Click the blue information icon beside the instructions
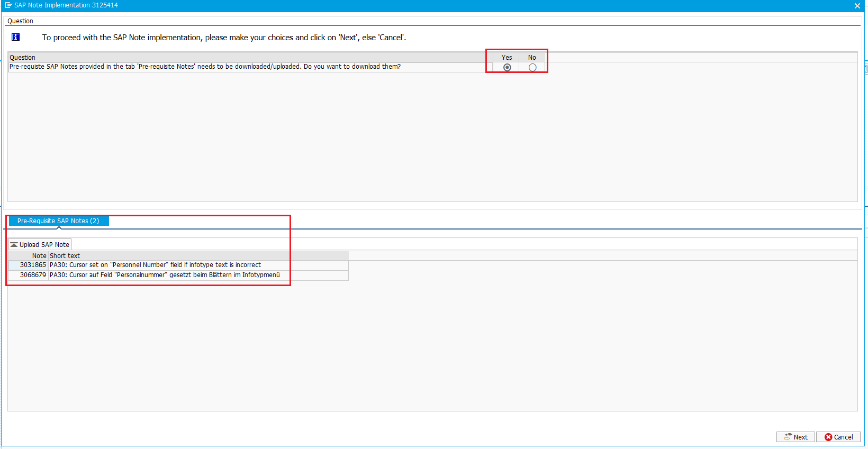 [x=16, y=37]
